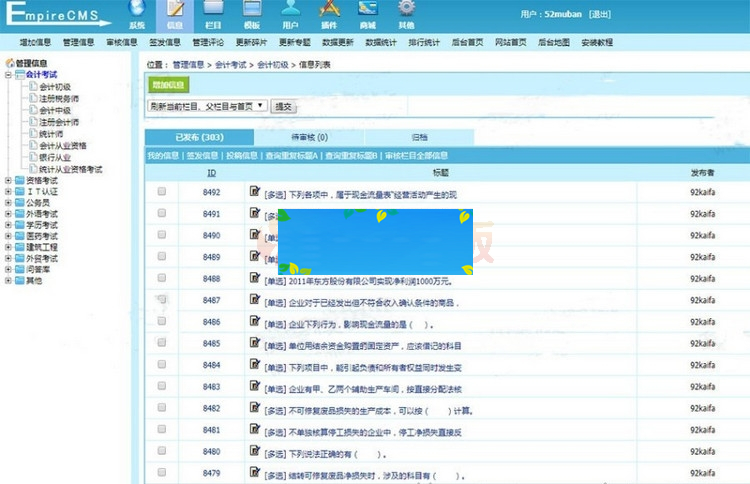Viewport: 750px width, 484px height.
Task: Click the 系统 icon in top navigation
Action: point(137,14)
